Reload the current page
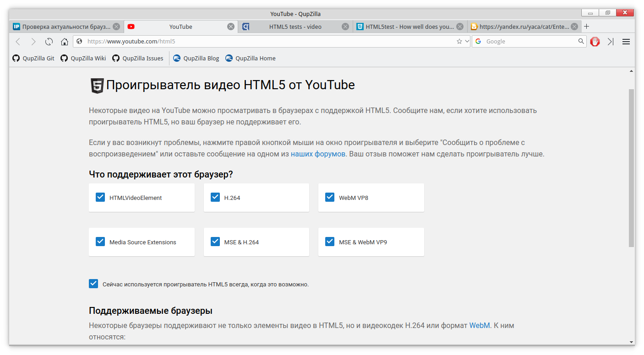This screenshot has width=644, height=355. click(49, 42)
